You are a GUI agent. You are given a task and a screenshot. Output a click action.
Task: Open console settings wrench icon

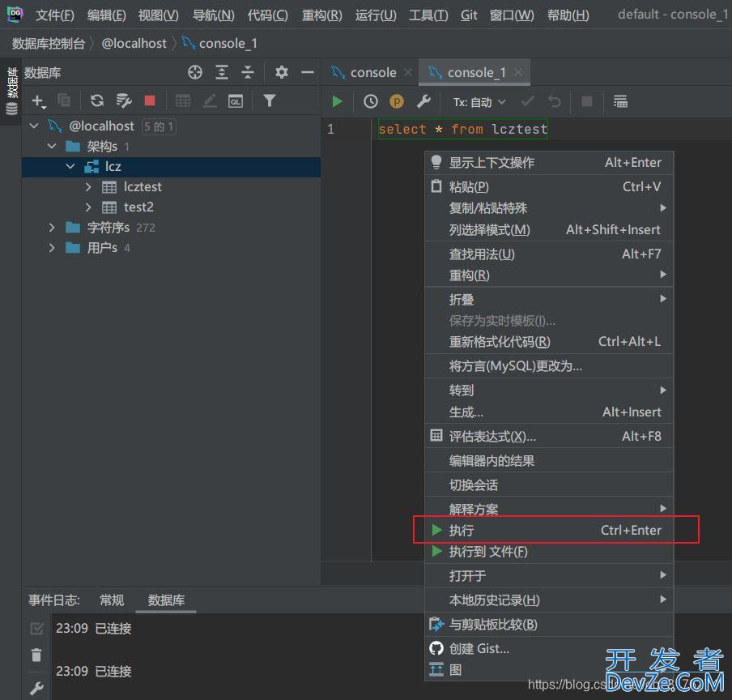coord(423,101)
